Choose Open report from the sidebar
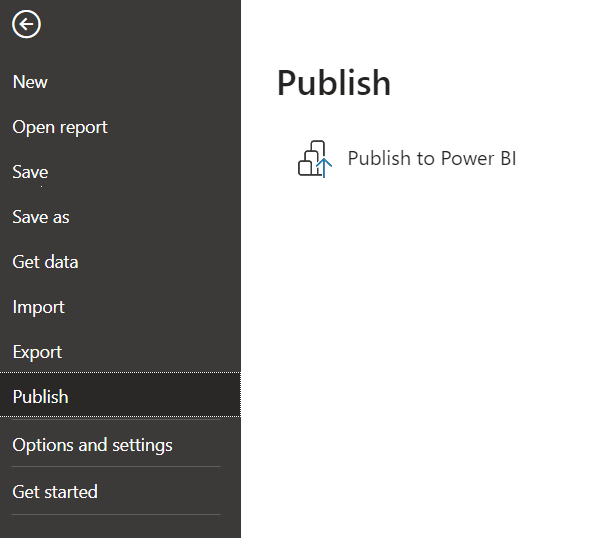This screenshot has width=597, height=538. click(120, 127)
